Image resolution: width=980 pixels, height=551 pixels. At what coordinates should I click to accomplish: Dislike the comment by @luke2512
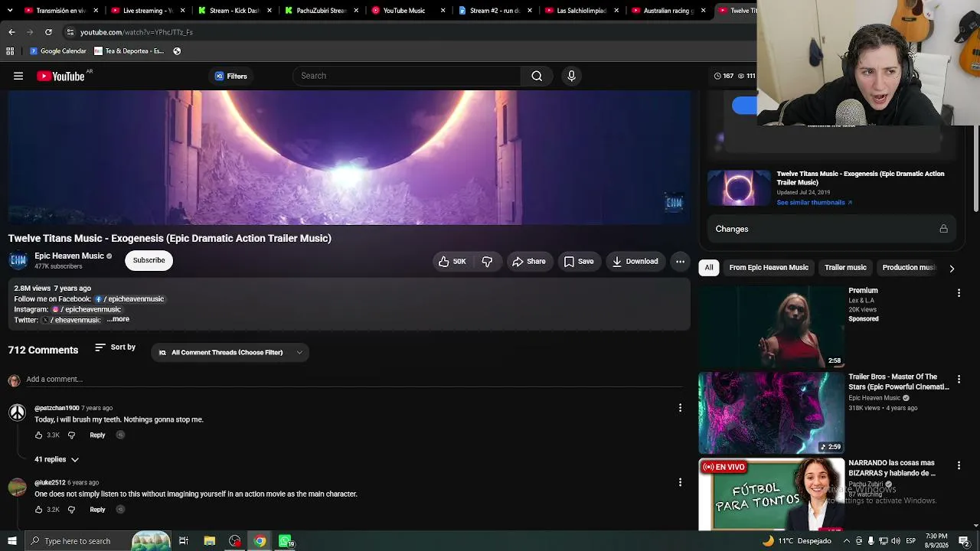[x=71, y=510]
